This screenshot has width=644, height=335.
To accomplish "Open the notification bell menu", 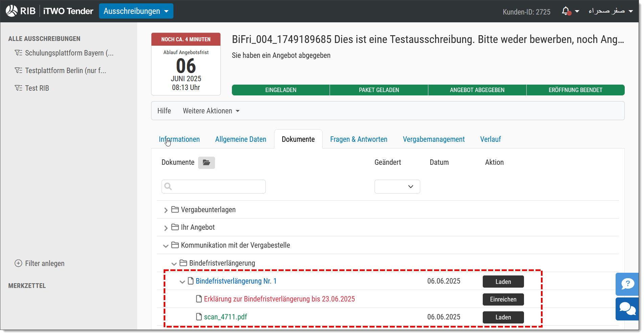I will click(x=570, y=11).
